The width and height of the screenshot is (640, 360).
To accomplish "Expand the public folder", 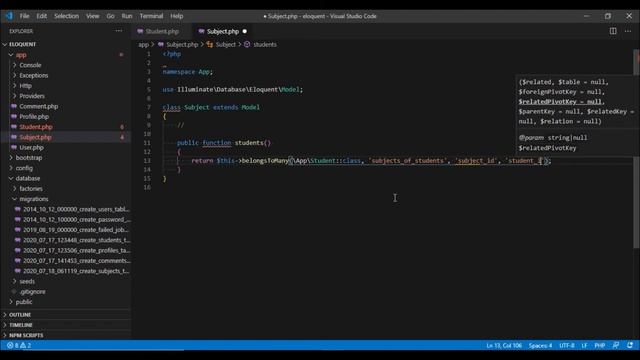I will coord(24,302).
